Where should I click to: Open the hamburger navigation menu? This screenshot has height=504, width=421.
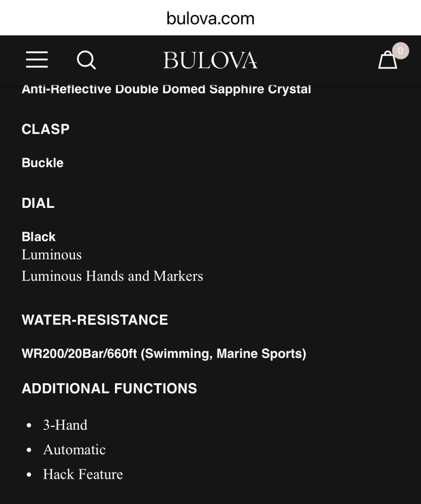37,60
